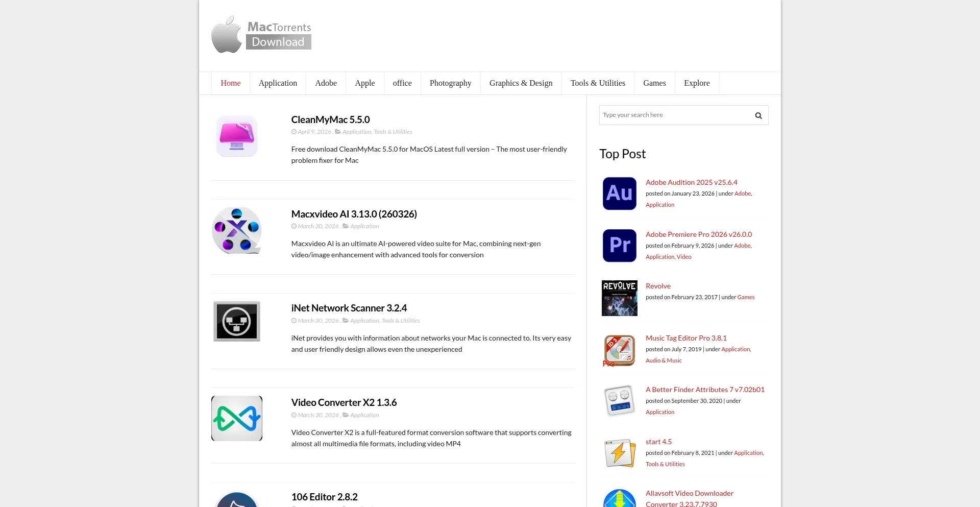
Task: Click A Better Finder Attributes icon
Action: [x=620, y=401]
